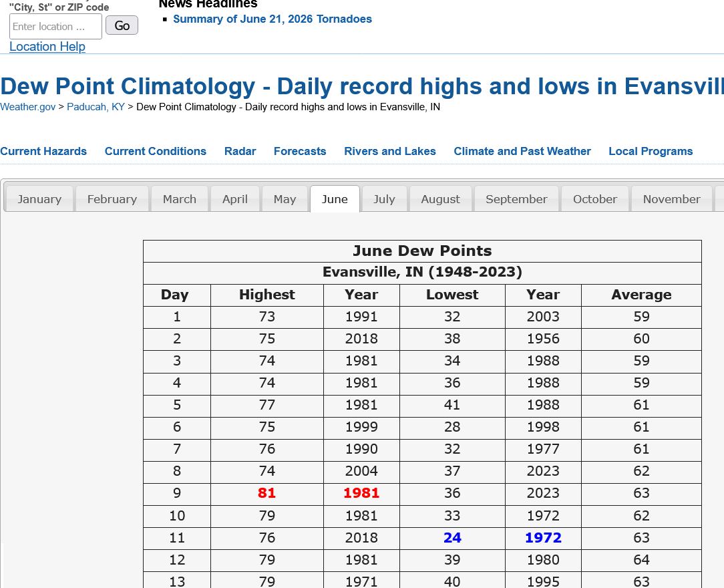Click day 13 lowest year 1995
This screenshot has width=724, height=588.
pos(544,581)
